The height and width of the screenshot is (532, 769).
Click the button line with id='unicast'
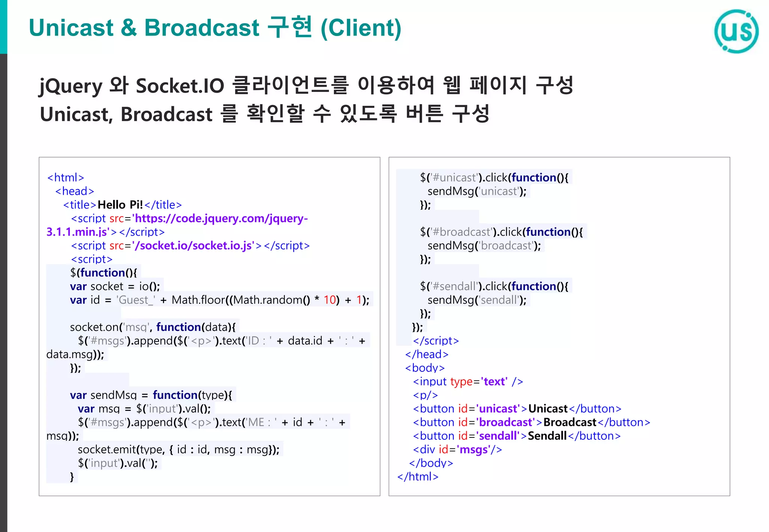(517, 409)
